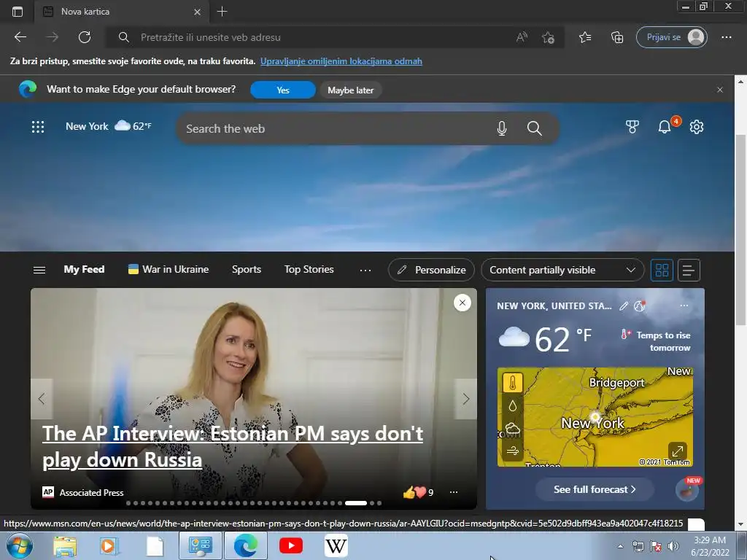Open New York 62°F weather summary
This screenshot has width=747, height=560.
(109, 126)
